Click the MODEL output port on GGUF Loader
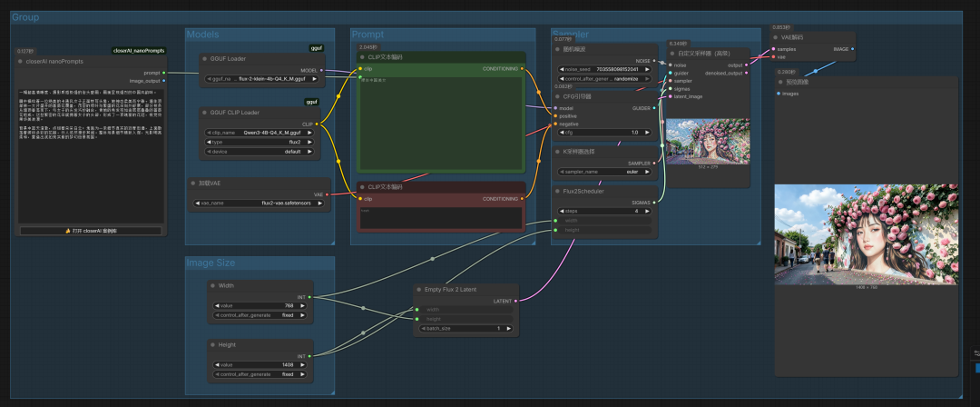The height and width of the screenshot is (407, 980). coord(322,71)
